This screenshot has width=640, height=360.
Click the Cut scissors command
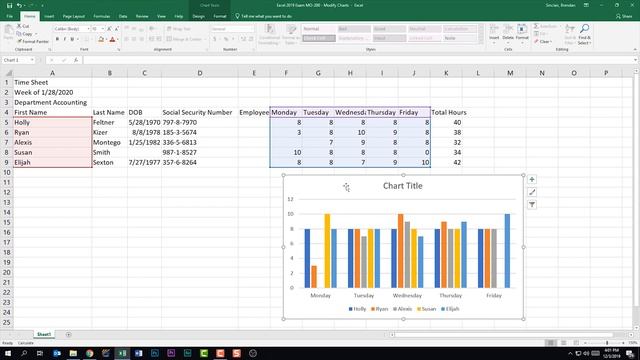[x=23, y=26]
